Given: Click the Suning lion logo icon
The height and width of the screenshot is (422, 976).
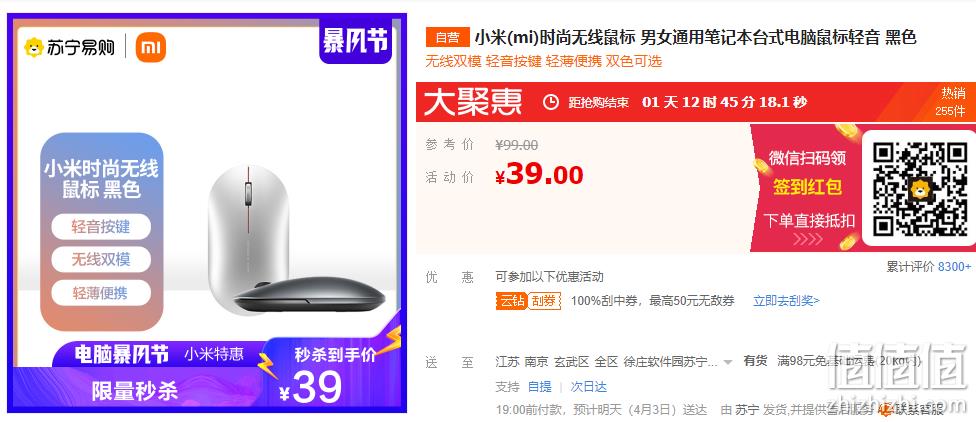Looking at the screenshot, I should [34, 48].
